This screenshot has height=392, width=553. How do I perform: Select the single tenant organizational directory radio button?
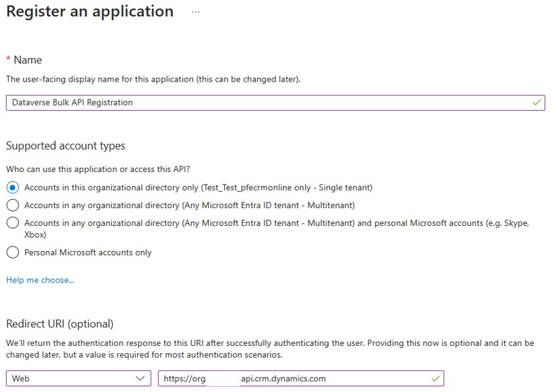(13, 188)
